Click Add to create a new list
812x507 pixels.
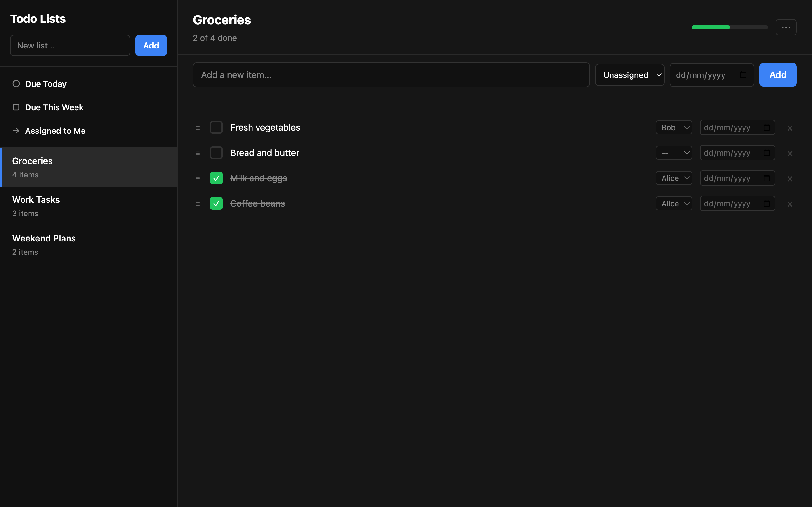click(151, 45)
